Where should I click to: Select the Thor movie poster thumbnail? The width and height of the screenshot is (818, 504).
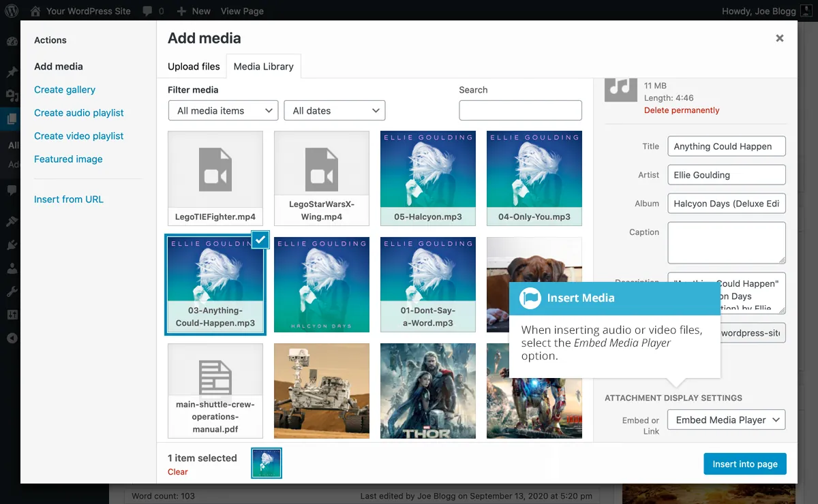[x=428, y=391]
